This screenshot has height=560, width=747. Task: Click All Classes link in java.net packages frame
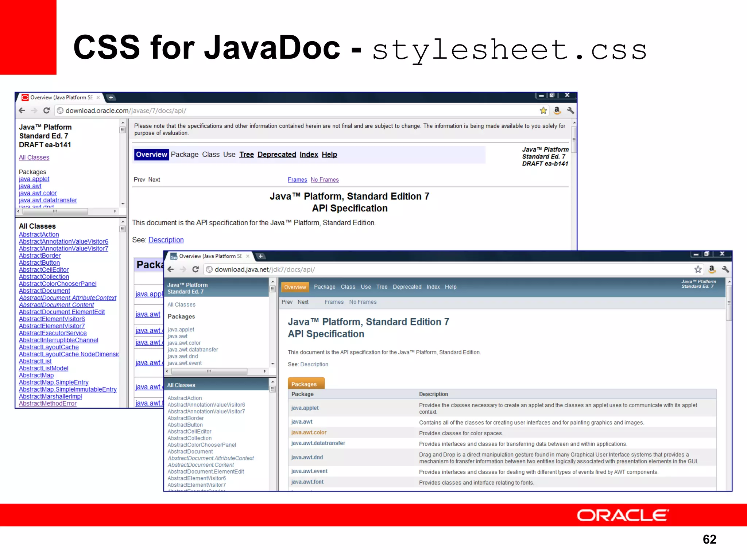pyautogui.click(x=182, y=305)
